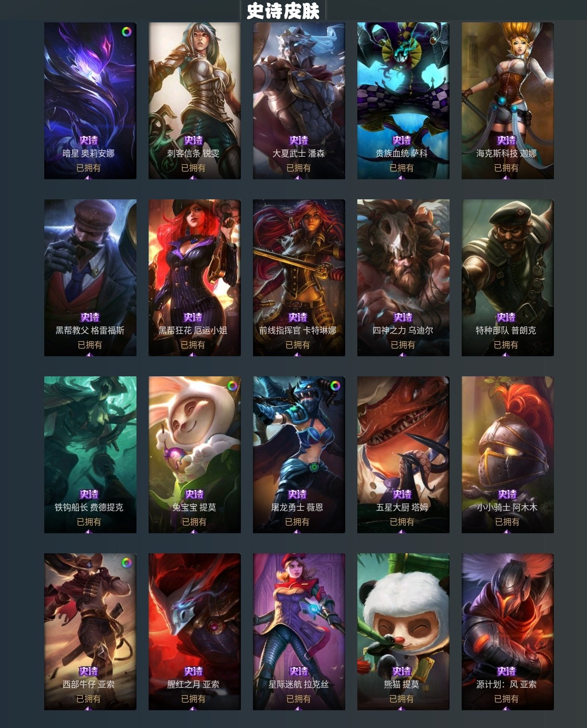Select the 黑帮教父 格雷福斯 skin card
The height and width of the screenshot is (728, 587).
pyautogui.click(x=90, y=278)
